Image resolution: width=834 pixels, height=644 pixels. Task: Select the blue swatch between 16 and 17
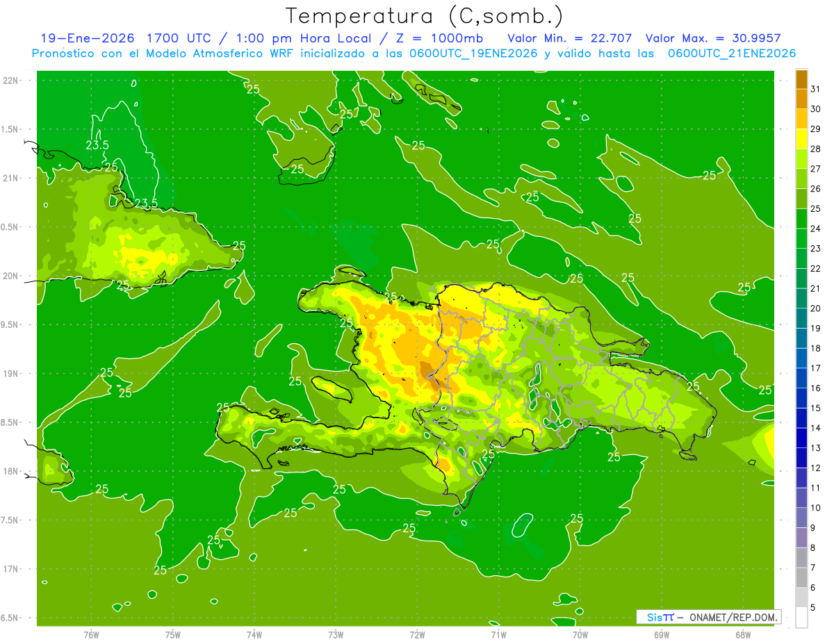(x=801, y=378)
